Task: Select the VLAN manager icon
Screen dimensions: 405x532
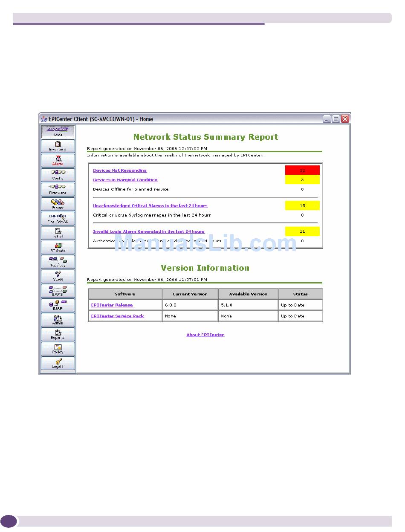Action: 58,277
